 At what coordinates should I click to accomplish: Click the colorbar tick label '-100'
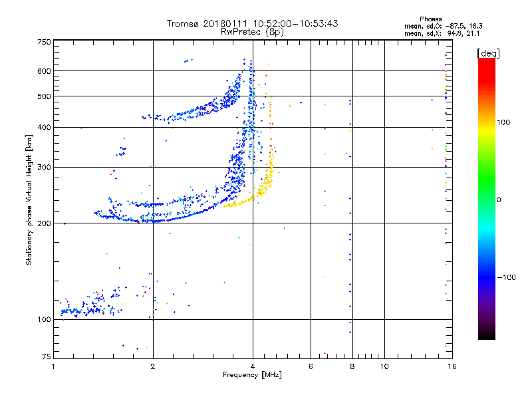click(506, 277)
